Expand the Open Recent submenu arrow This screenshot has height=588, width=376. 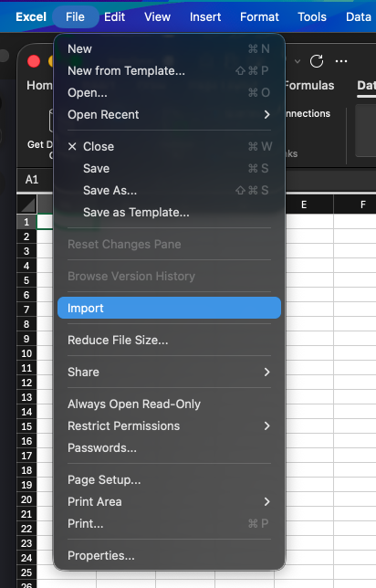coord(266,115)
